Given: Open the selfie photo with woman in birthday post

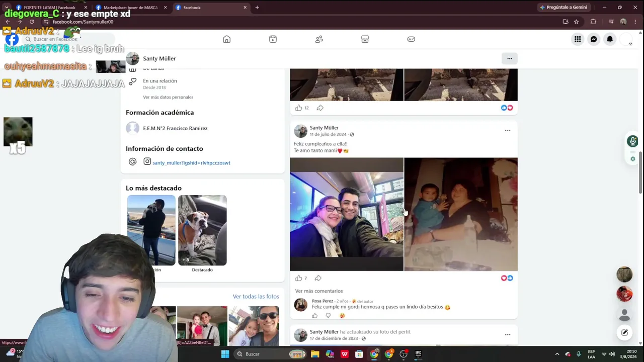Looking at the screenshot, I should 347,214.
